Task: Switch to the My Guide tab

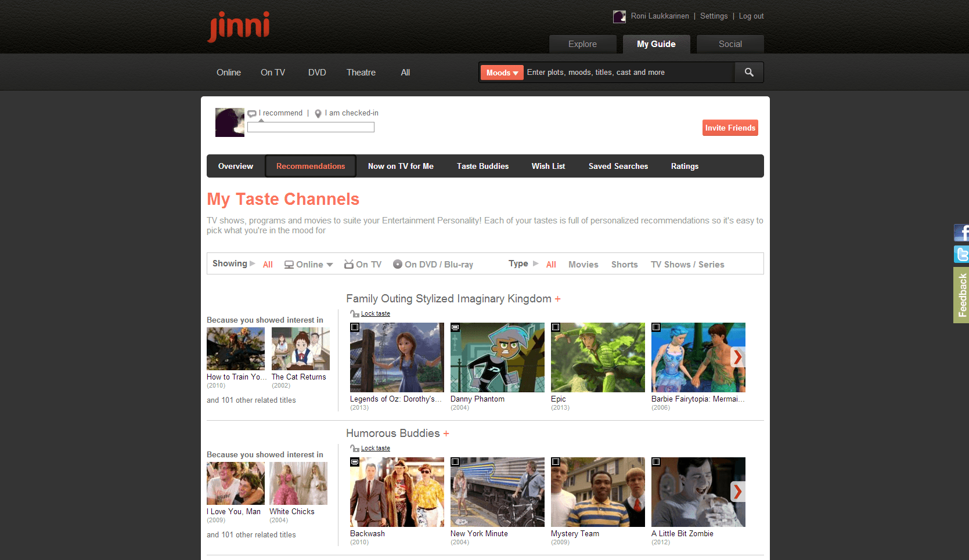Action: click(656, 44)
